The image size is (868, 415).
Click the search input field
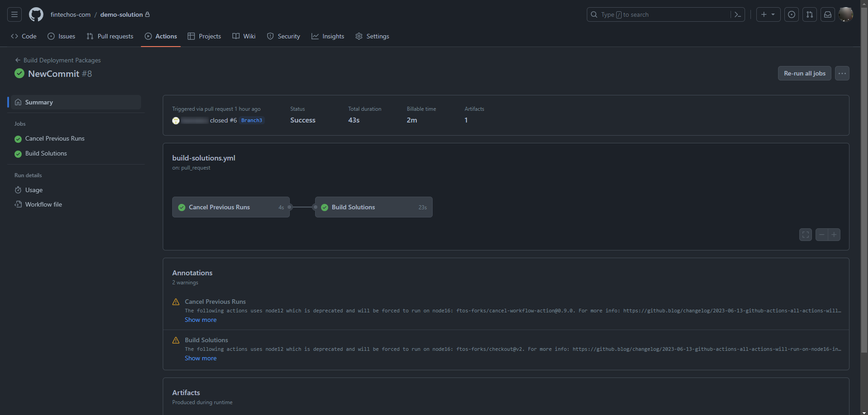[660, 14]
